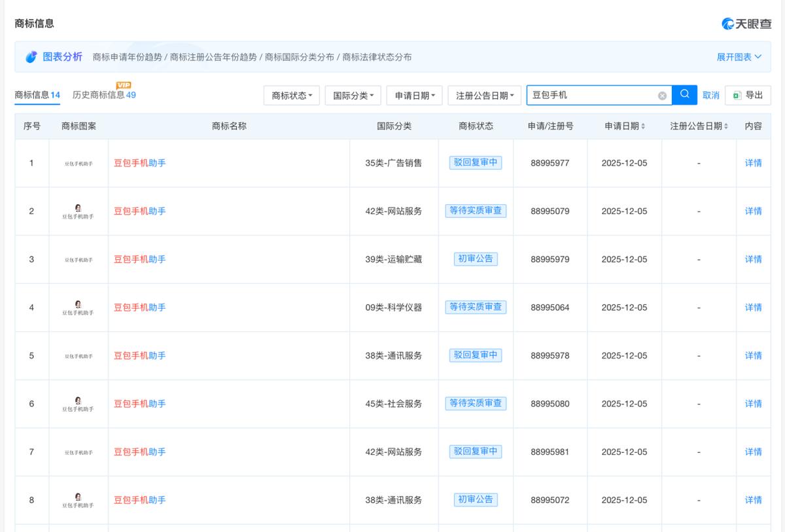Open 详情 for registration 88995979

click(x=754, y=259)
